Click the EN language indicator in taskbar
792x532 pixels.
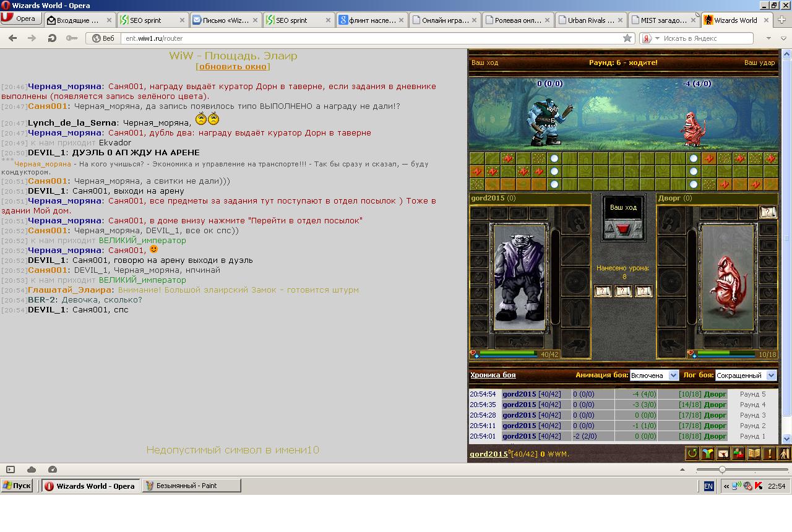tap(708, 486)
